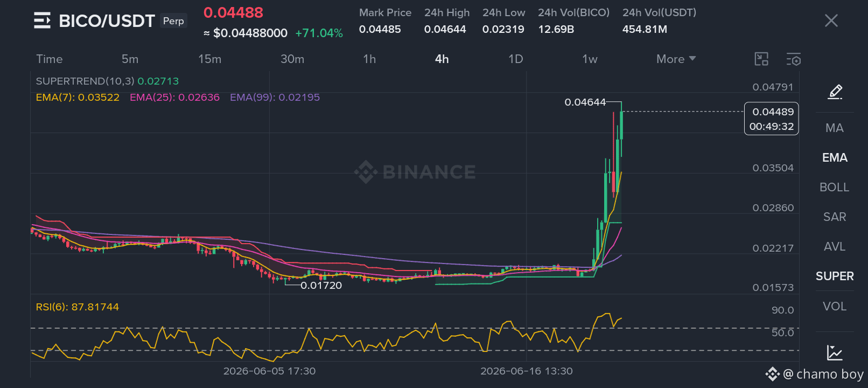Toggle the SUPER indicator
Viewport: 868px width, 388px height.
tap(835, 276)
